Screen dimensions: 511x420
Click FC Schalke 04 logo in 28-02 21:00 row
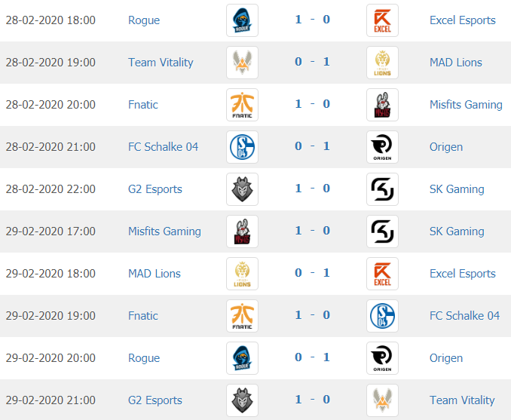pos(242,147)
